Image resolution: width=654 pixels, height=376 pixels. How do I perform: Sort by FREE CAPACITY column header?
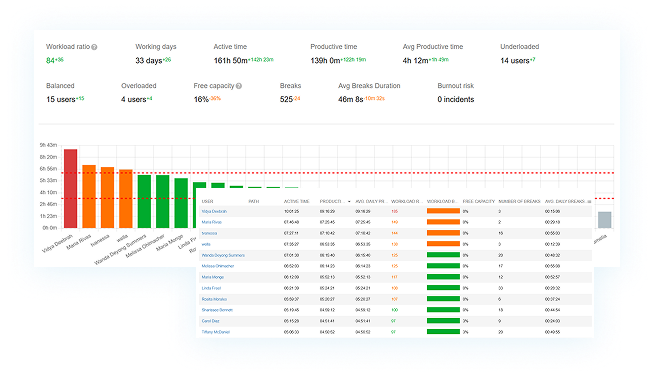click(478, 202)
